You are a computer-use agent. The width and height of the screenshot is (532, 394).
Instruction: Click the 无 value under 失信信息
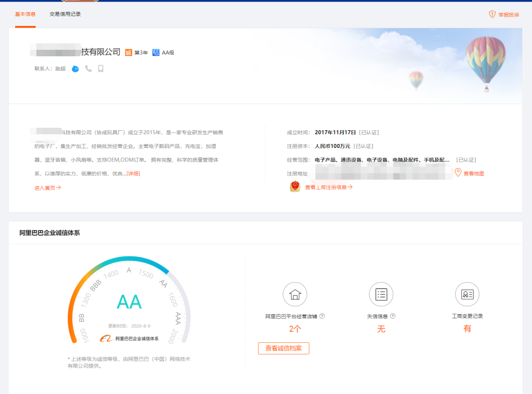coord(381,329)
